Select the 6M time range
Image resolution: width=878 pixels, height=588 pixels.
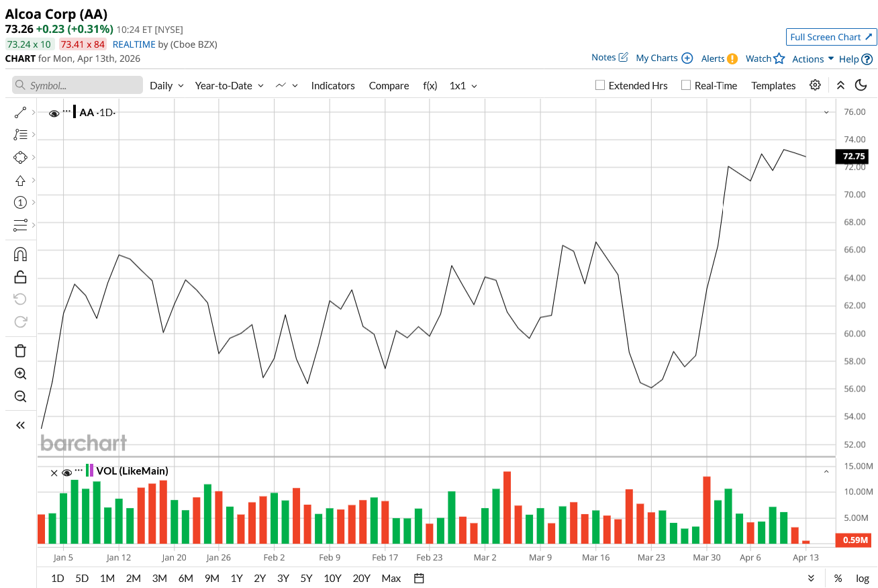pos(185,578)
